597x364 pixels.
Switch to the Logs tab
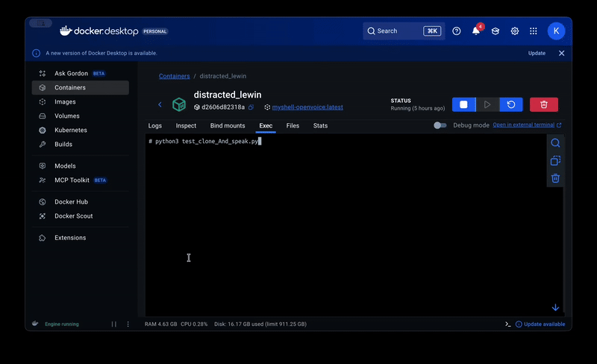click(155, 125)
